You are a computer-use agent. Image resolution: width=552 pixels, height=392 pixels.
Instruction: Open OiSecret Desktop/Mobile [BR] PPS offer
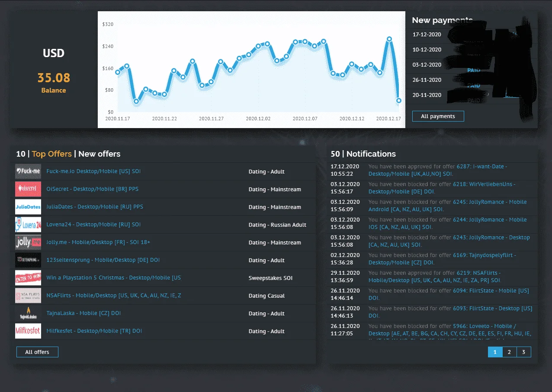93,189
